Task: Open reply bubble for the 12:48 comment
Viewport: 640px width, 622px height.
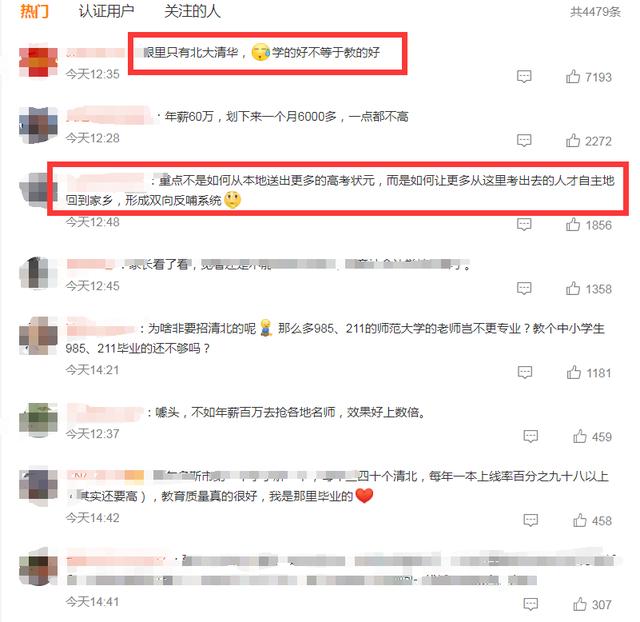Action: click(x=524, y=225)
